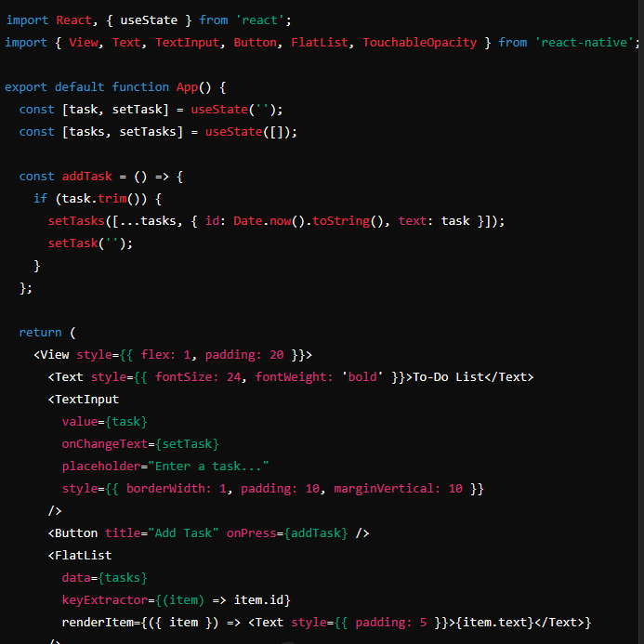Click 'addTask' in its const declaration
Image resolution: width=644 pixels, height=644 pixels.
point(87,177)
